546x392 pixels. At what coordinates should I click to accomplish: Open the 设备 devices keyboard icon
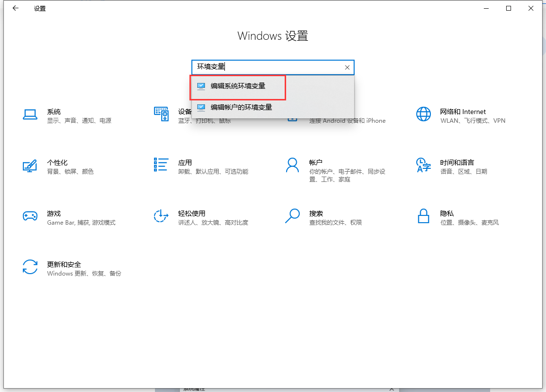tap(161, 114)
